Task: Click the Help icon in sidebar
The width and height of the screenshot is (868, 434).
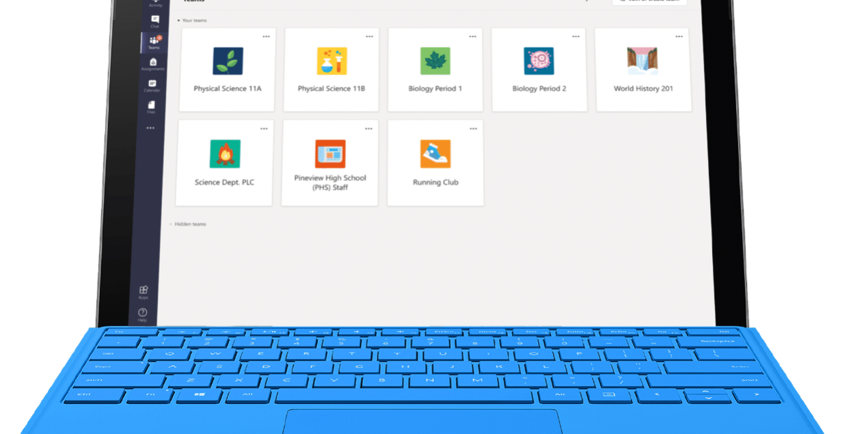Action: (x=142, y=314)
